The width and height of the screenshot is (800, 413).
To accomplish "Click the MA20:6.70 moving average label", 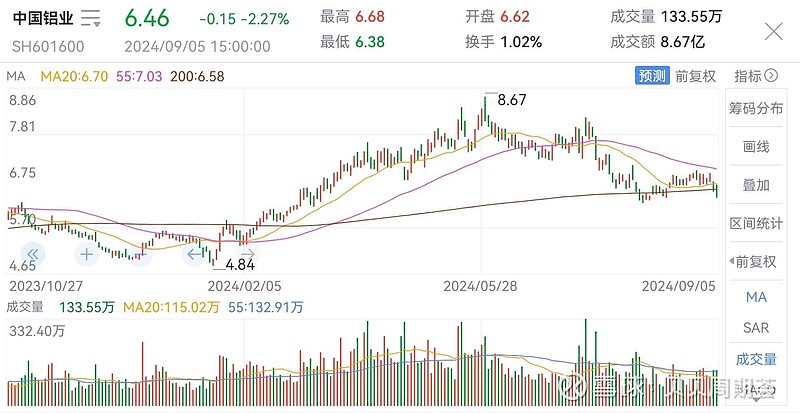I will pos(74,77).
